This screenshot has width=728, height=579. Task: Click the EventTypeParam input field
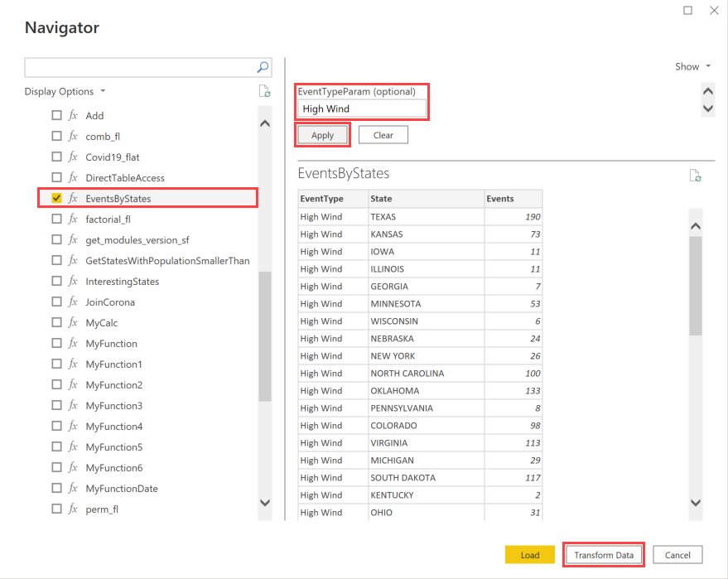[x=362, y=109]
